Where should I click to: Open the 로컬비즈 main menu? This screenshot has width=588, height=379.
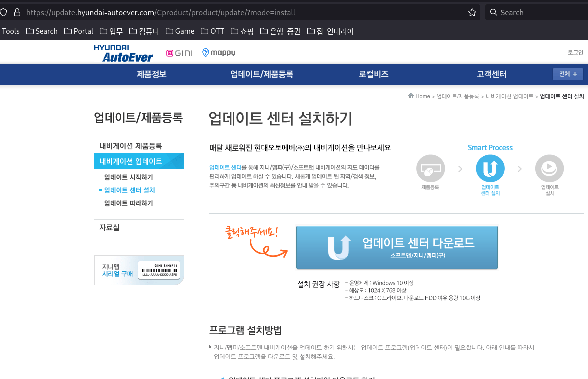pos(374,74)
